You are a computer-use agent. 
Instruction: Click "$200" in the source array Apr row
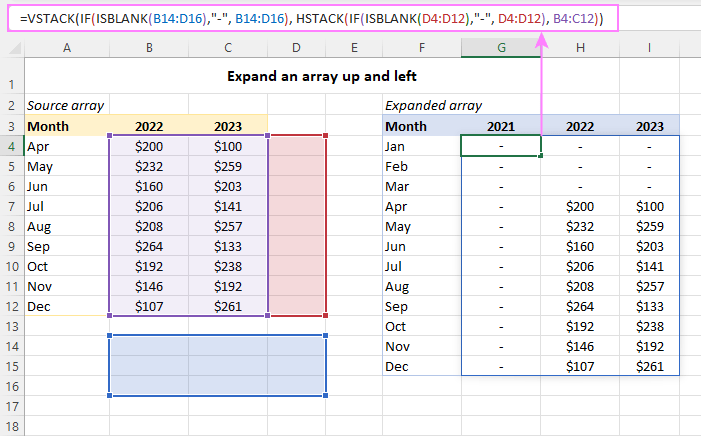click(x=149, y=147)
